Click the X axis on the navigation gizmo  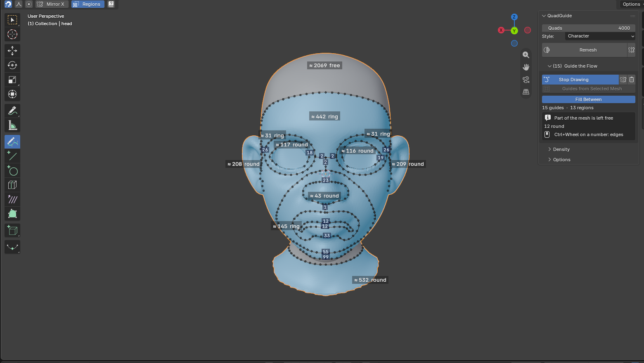[501, 30]
